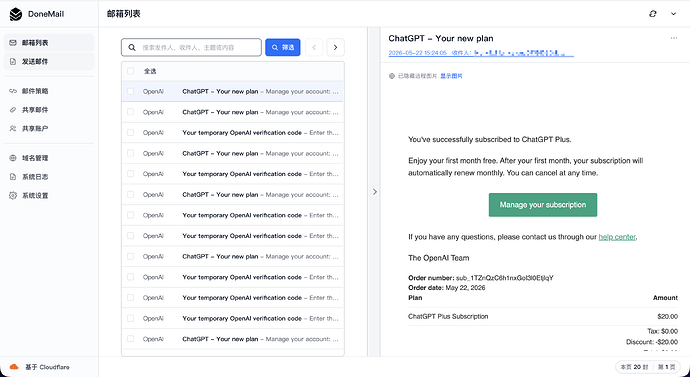Click the orange Cloudflare cloud icon
Viewport: 690px width, 377px height.
[14, 367]
